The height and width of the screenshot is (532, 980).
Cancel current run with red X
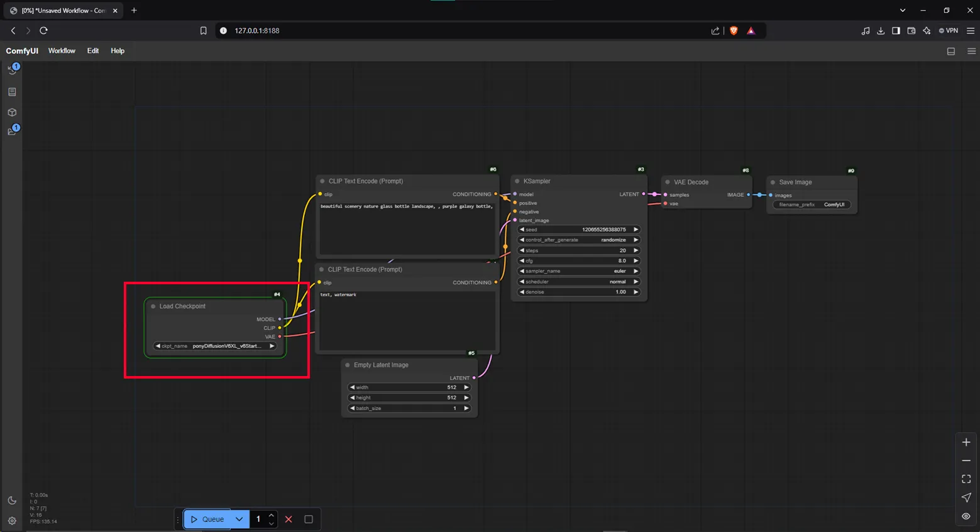click(289, 519)
